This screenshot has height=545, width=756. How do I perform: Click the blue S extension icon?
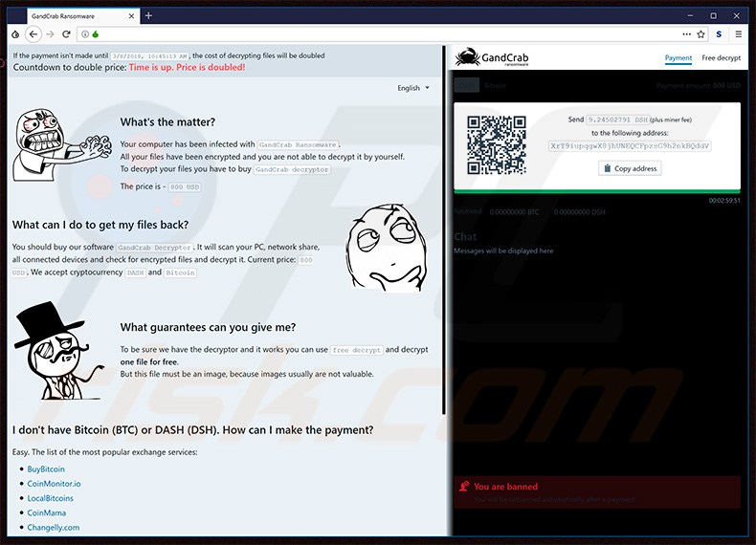[x=719, y=34]
